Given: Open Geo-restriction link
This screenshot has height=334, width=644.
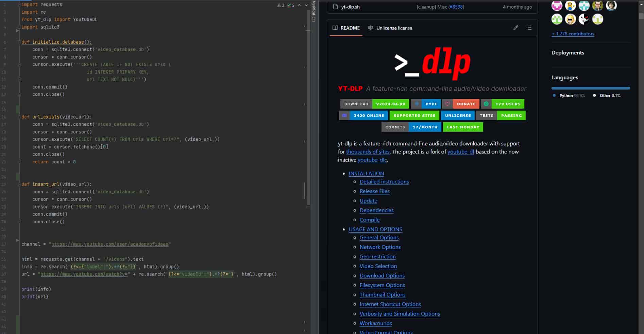Looking at the screenshot, I should (x=378, y=257).
